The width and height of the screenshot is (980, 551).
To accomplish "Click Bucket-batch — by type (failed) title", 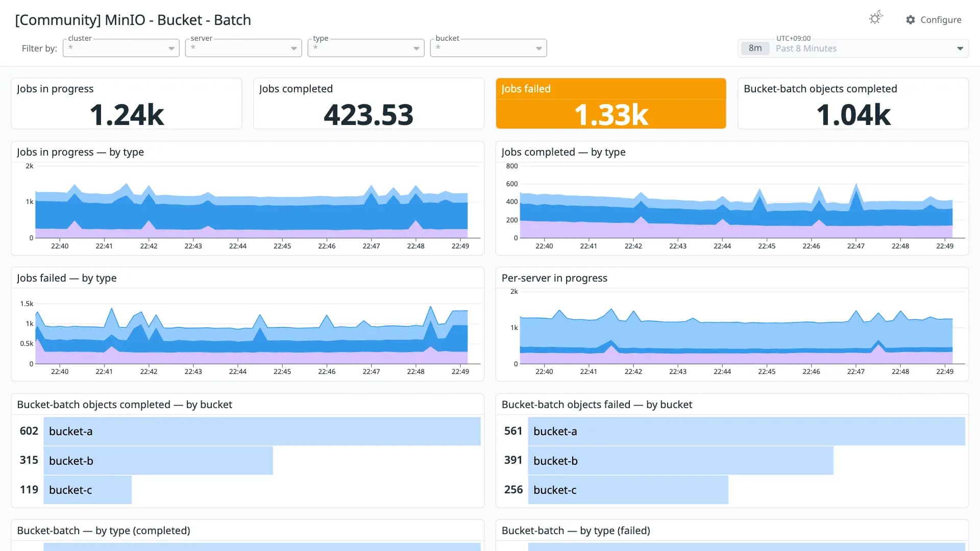I will coord(576,531).
